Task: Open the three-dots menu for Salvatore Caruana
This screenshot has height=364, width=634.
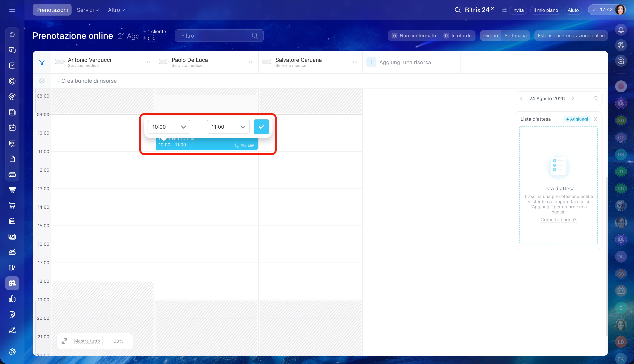Action: click(x=355, y=62)
